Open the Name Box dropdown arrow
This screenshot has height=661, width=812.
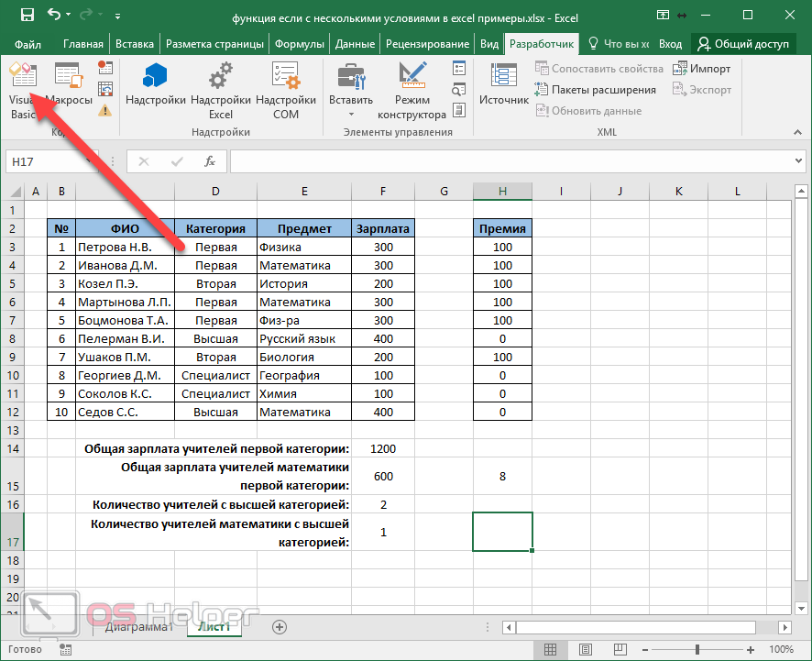pyautogui.click(x=90, y=161)
